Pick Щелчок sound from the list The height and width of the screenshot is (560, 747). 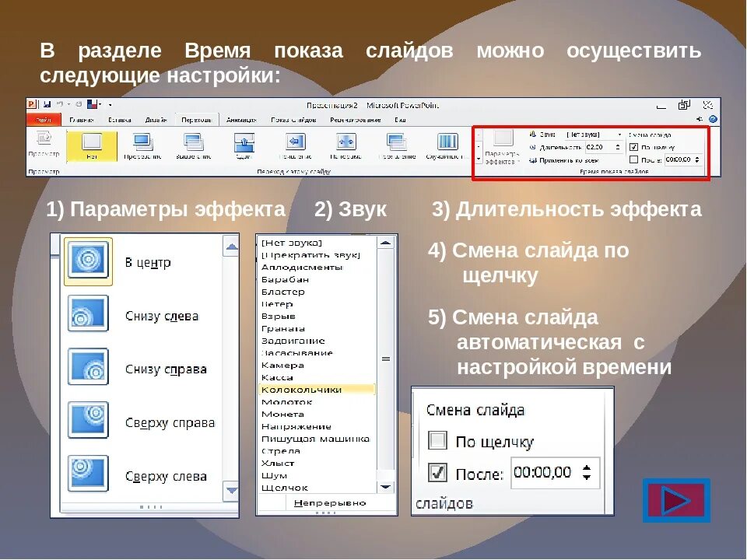point(317,488)
